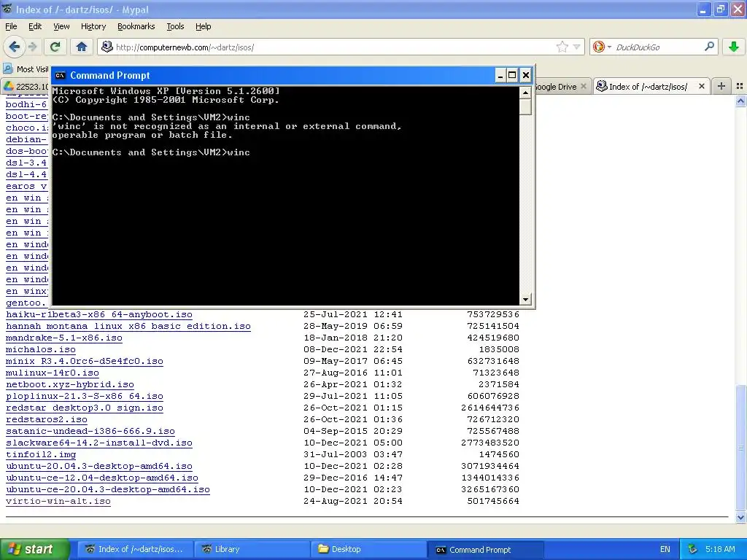Click the 5:18 AM clock
This screenshot has width=747, height=560.
(x=720, y=550)
